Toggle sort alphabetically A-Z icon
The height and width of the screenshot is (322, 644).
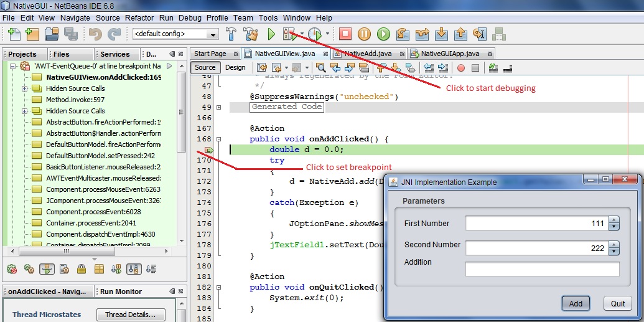[134, 269]
